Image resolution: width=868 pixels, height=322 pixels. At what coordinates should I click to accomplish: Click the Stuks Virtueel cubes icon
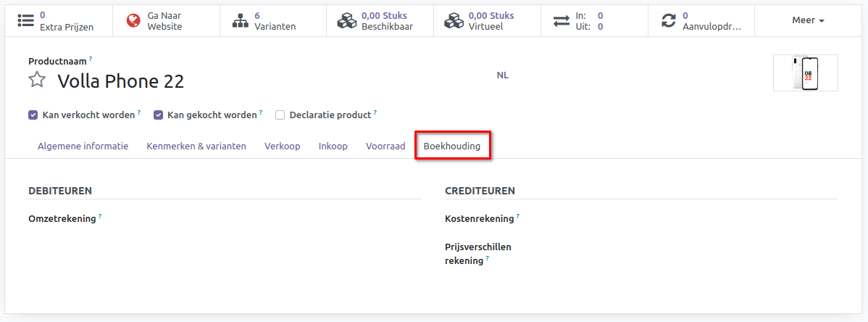tap(454, 20)
